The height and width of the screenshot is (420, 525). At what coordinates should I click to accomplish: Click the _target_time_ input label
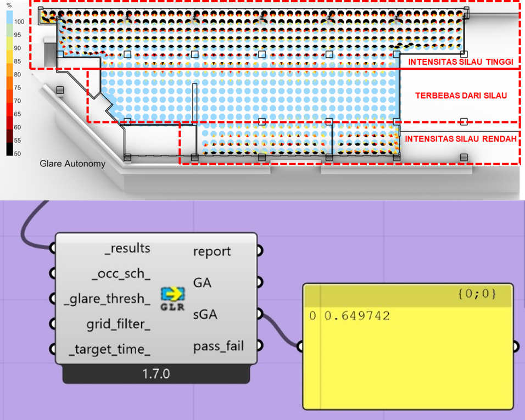tap(110, 349)
